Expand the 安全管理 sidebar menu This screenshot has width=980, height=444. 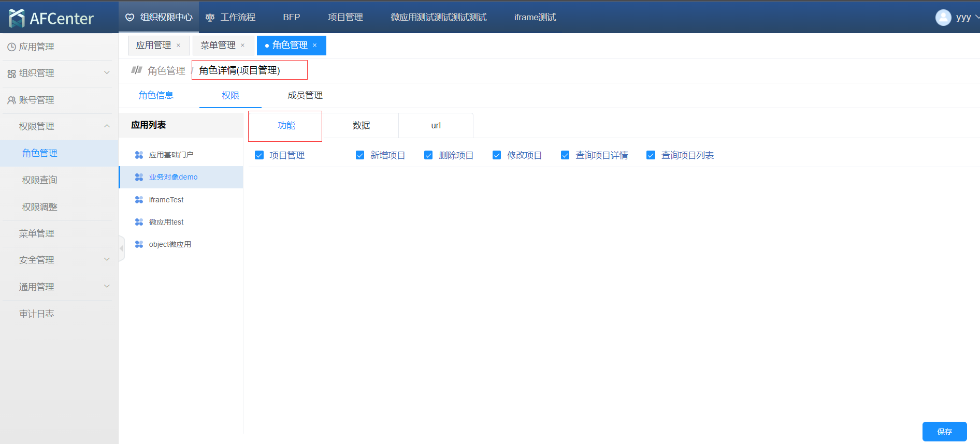pos(107,260)
